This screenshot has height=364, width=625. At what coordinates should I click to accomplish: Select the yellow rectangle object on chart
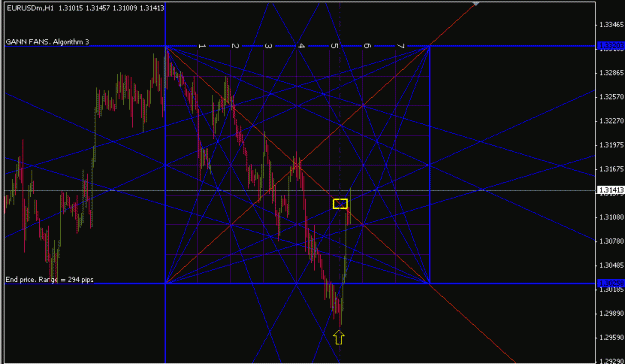tap(340, 204)
